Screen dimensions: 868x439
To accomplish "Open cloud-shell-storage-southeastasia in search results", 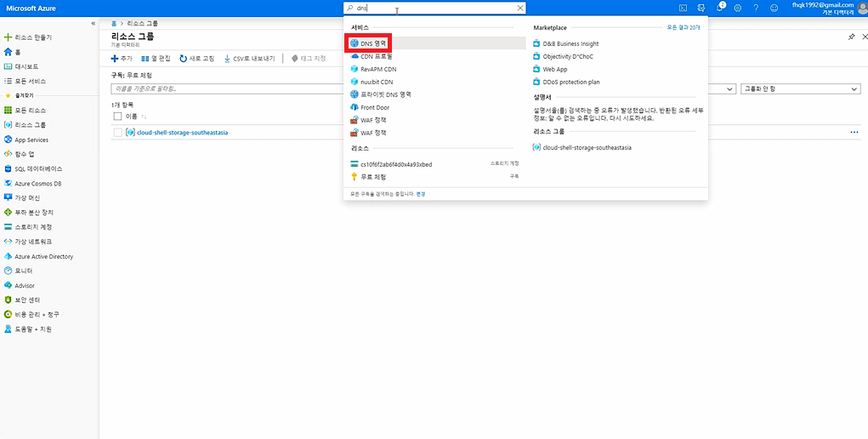I will 582,147.
